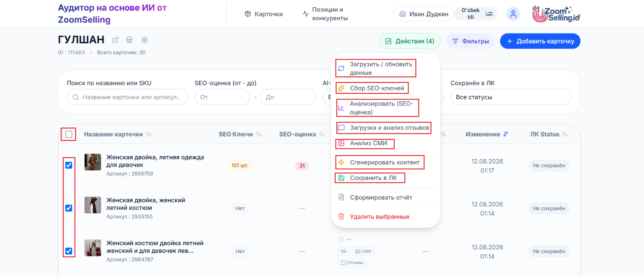Image resolution: width=644 pixels, height=276 pixels.
Task: Toggle the select-all checkbox in the table header
Action: coord(69,134)
